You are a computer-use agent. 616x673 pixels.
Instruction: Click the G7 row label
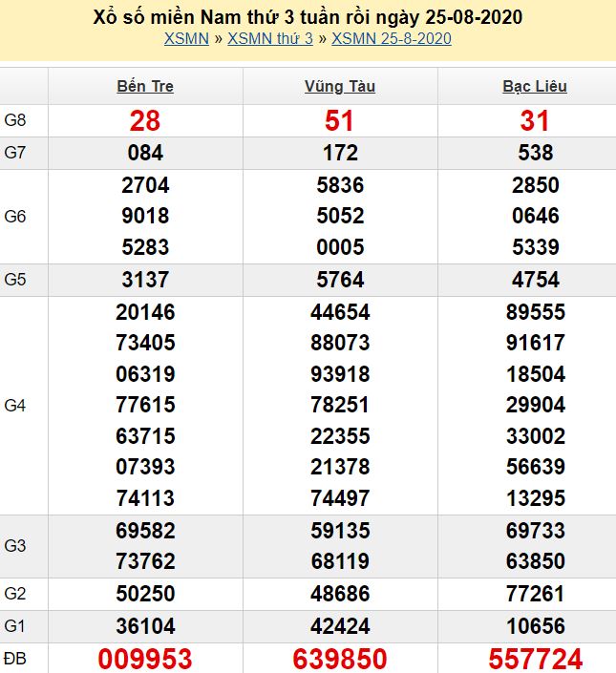[15, 153]
